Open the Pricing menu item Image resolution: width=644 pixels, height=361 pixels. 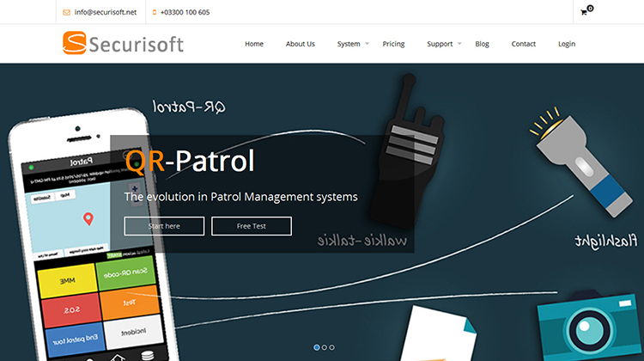click(393, 44)
